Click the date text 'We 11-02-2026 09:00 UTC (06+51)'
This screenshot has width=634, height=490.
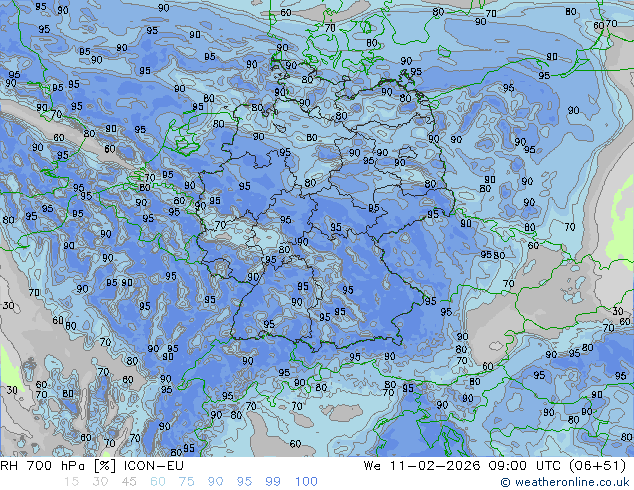(x=495, y=466)
